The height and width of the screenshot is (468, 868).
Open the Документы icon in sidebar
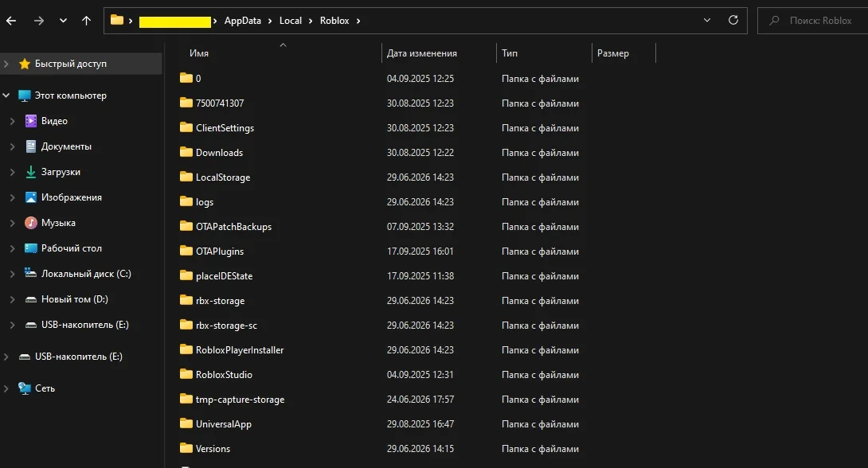tap(31, 146)
